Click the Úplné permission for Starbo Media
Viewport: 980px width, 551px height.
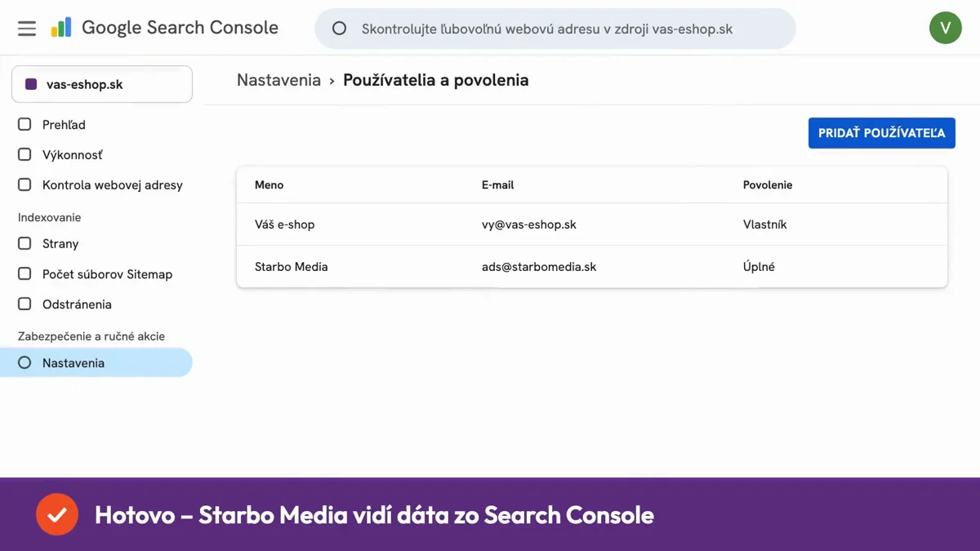click(759, 267)
